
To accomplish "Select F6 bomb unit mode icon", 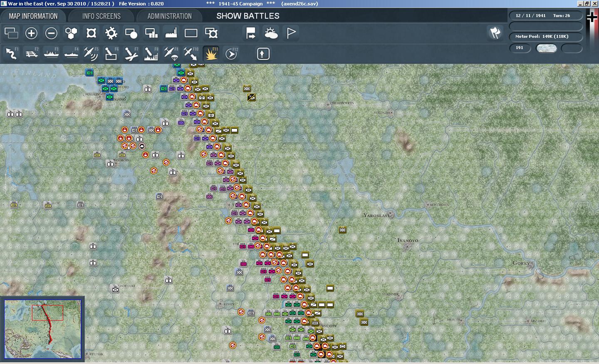I will (111, 54).
